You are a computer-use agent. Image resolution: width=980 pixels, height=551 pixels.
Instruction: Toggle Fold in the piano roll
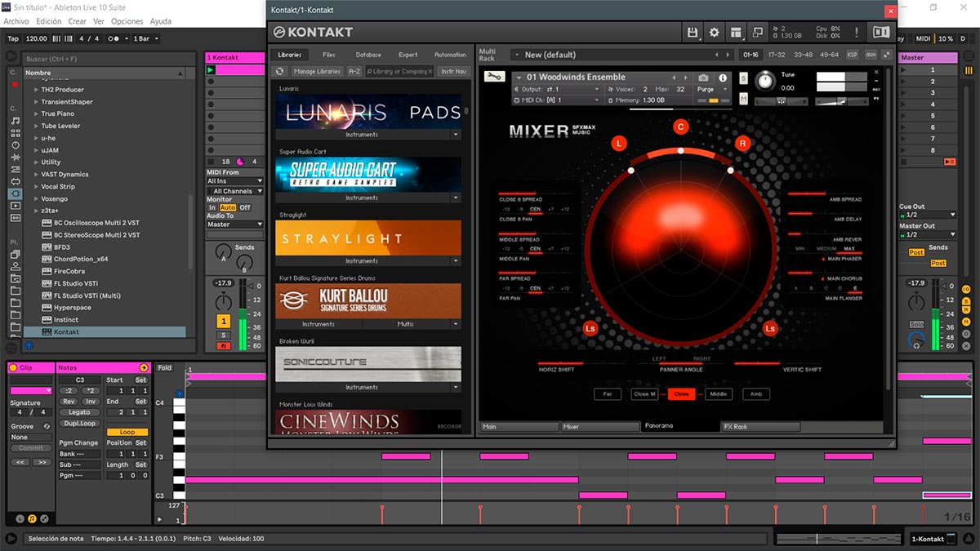pos(165,368)
